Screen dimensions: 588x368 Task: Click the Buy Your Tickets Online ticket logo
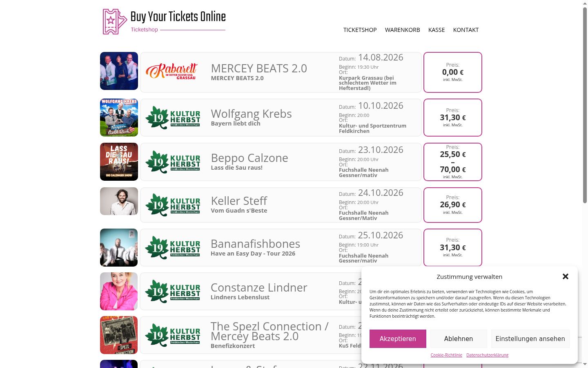click(x=164, y=22)
